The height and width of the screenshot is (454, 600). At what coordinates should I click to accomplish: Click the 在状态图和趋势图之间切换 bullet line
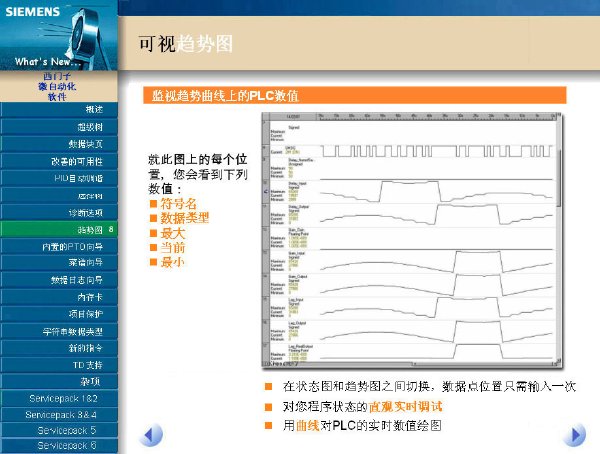point(429,386)
